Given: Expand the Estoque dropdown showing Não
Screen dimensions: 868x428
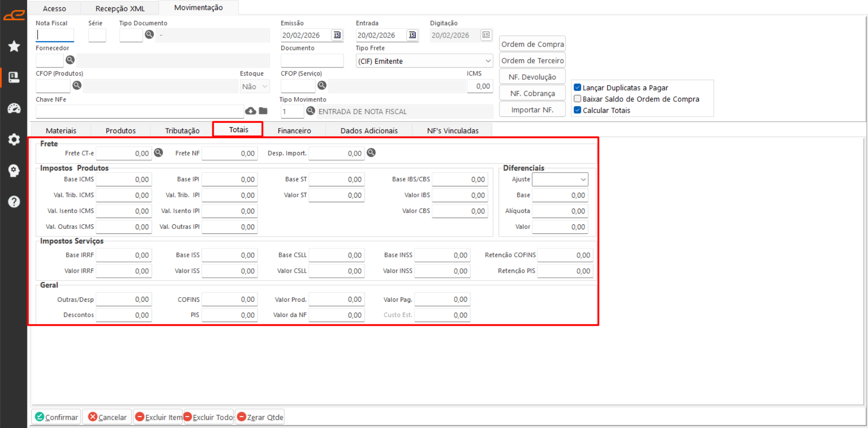Looking at the screenshot, I should [x=264, y=86].
